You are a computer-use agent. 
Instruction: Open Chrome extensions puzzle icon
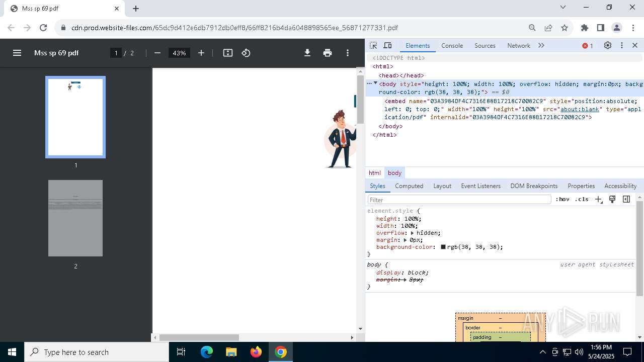[585, 28]
